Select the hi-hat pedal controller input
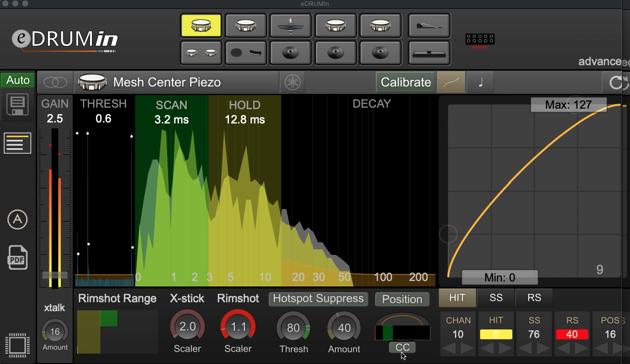This screenshot has height=364, width=630. pos(429,25)
